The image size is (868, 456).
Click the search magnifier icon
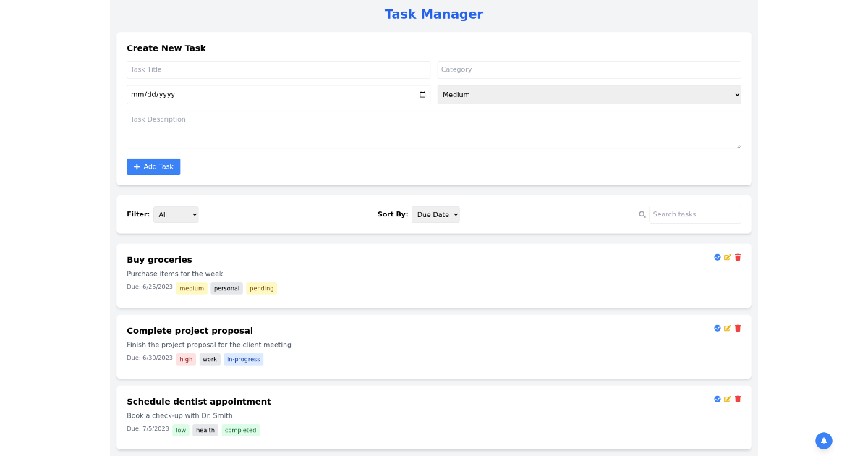pos(642,214)
